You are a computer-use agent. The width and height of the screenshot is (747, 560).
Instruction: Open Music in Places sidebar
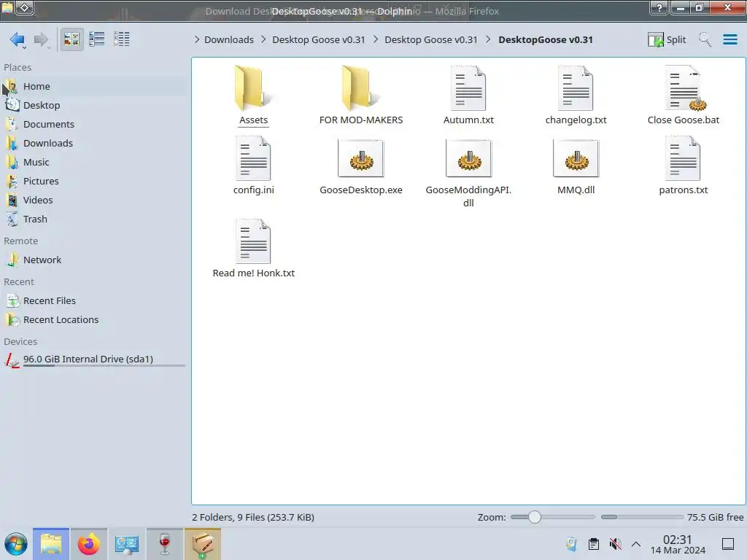94,163
